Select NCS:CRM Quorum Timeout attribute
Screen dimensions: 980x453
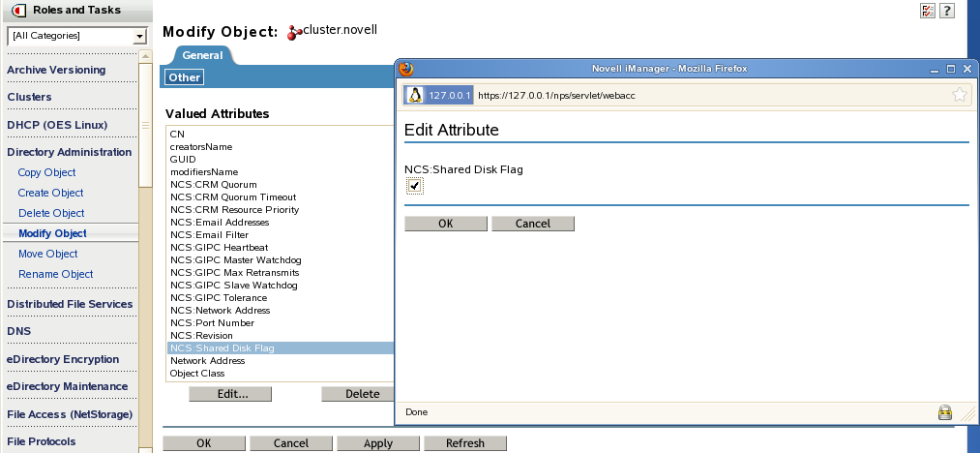coord(282,197)
